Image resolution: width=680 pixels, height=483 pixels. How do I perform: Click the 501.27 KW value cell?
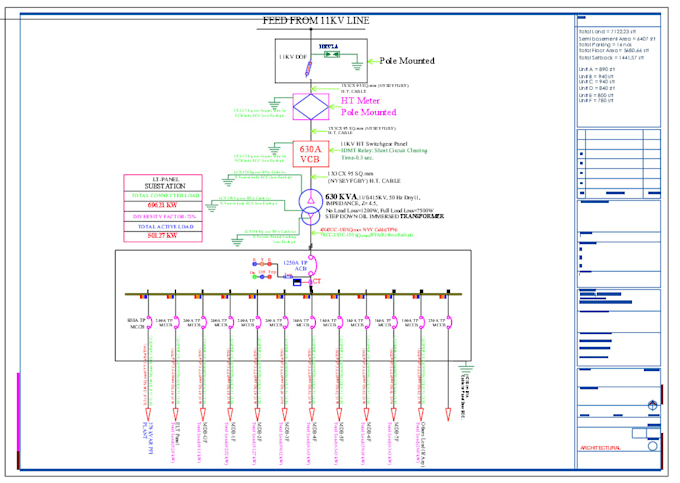click(x=163, y=236)
